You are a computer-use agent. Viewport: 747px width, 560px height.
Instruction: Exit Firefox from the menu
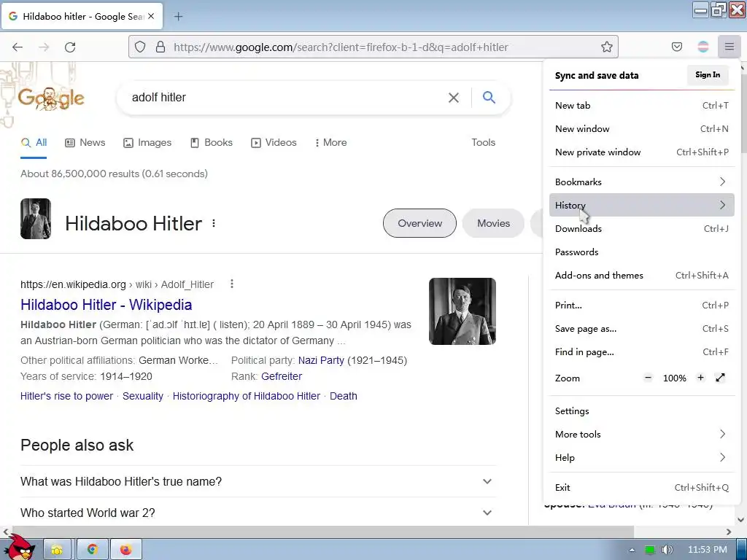coord(642,488)
